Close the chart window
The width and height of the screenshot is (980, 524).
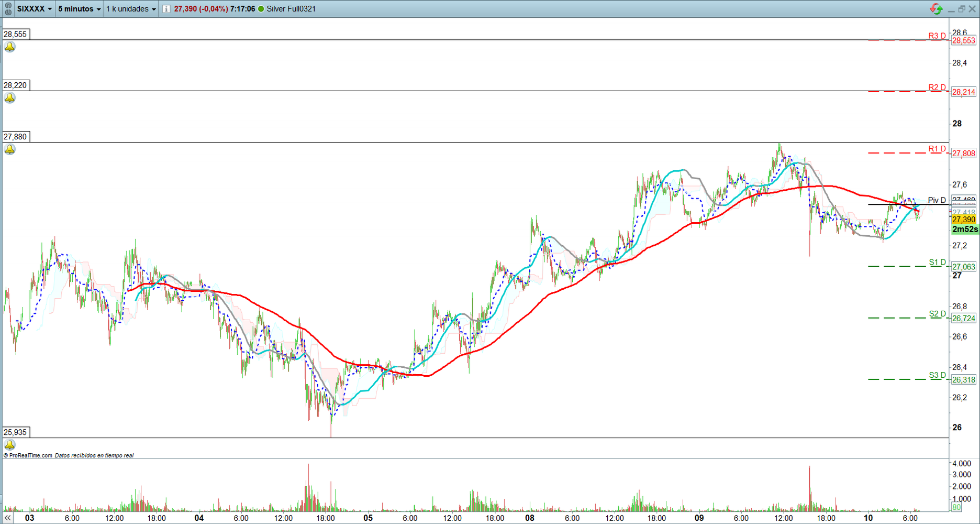972,9
